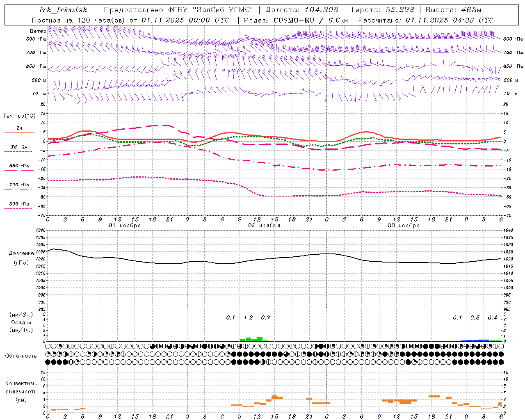Click the '0.5' precipitation amount value

pyautogui.click(x=475, y=317)
